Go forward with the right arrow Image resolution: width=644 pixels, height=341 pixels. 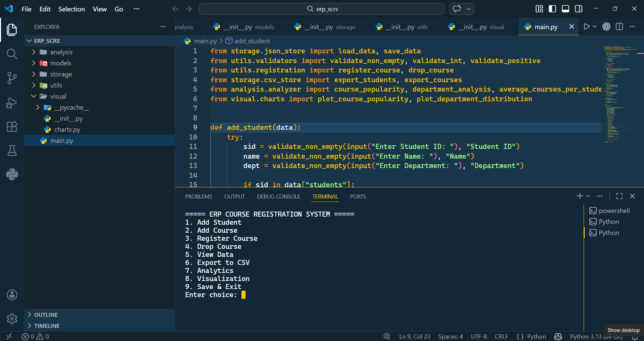coord(189,9)
